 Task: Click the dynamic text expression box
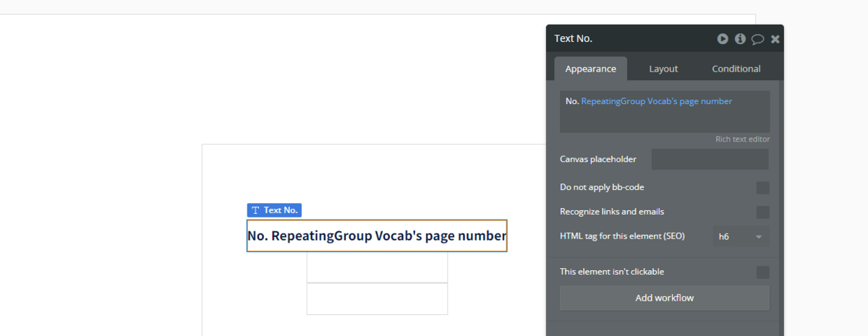[665, 111]
